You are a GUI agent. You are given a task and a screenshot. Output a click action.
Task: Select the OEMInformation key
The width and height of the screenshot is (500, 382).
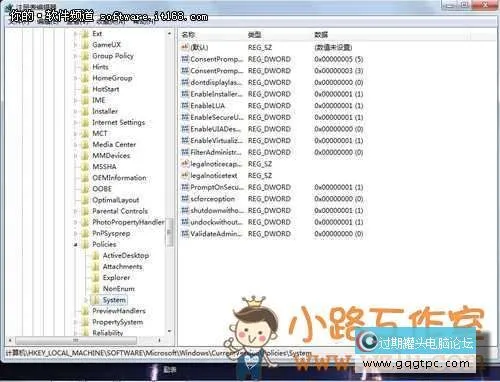pos(119,178)
